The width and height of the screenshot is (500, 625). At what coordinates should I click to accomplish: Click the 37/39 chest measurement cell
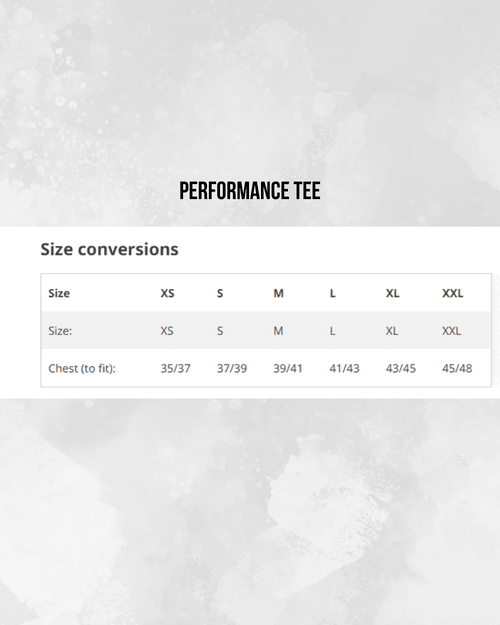click(232, 368)
